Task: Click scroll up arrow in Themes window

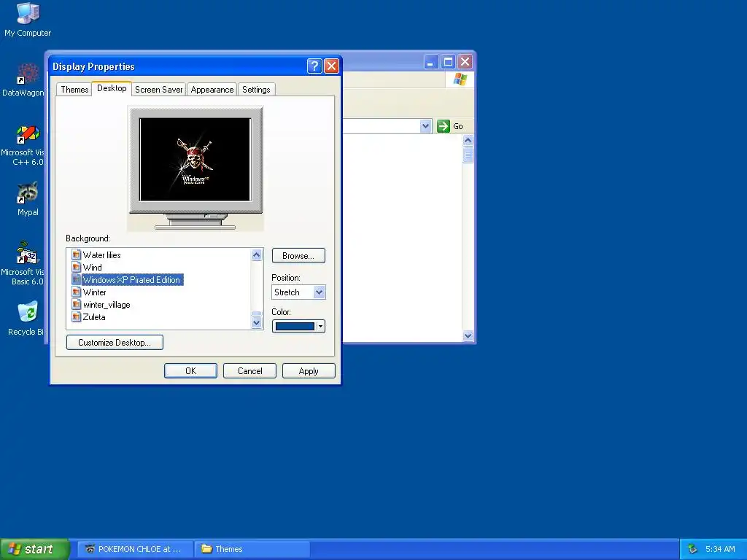Action: 468,140
